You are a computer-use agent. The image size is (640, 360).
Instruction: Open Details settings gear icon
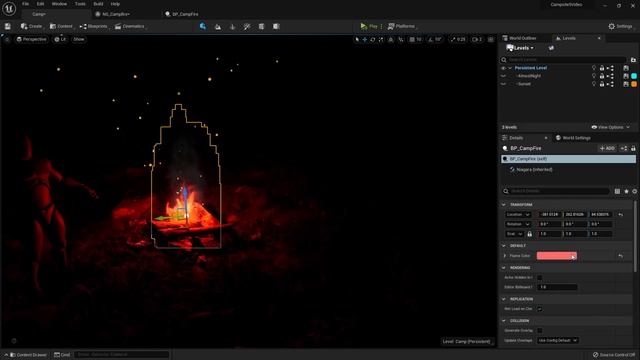point(635,191)
